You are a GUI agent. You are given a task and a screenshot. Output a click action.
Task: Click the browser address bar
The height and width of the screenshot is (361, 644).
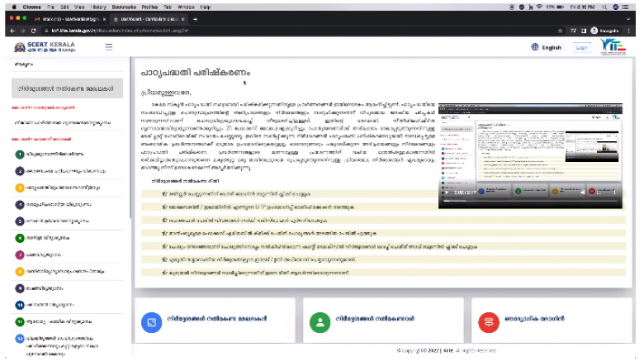pos(248,30)
